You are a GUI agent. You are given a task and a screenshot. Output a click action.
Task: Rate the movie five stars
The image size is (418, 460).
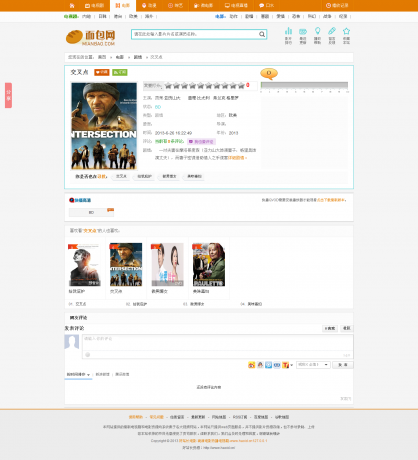click(201, 86)
